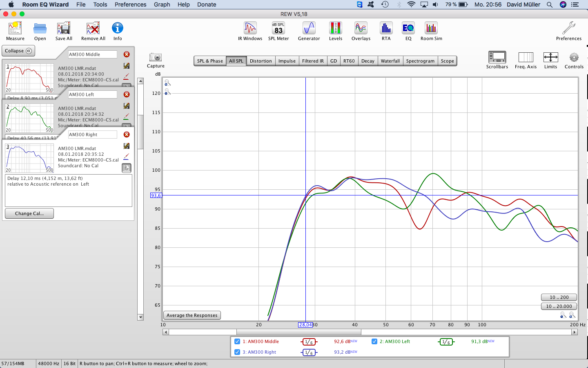Viewport: 588px width, 368px height.
Task: Change trace colour of AM300 Left
Action: [x=126, y=117]
